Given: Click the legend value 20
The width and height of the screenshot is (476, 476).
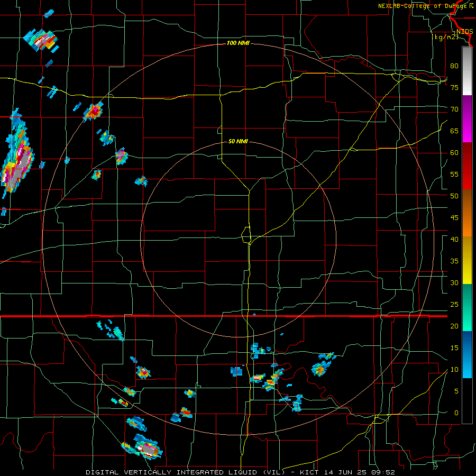Looking at the screenshot, I should click(x=454, y=326).
